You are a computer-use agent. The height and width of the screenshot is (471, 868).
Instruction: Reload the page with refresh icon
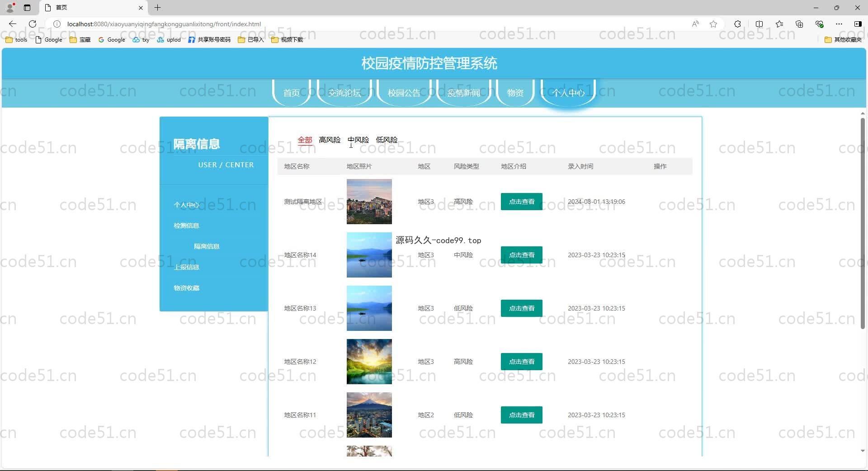[x=33, y=24]
